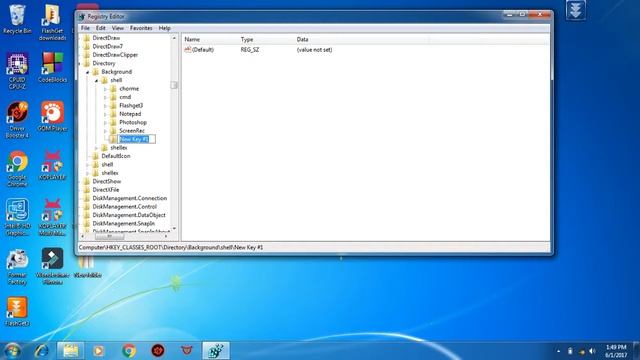This screenshot has height=360, width=640.
Task: Collapse the shell key under Background
Action: 96,80
